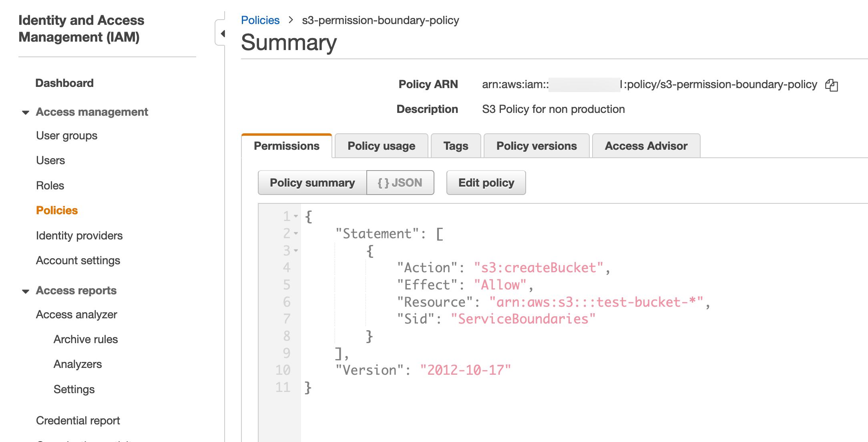Switch to JSON view
The width and height of the screenshot is (868, 442).
pyautogui.click(x=400, y=183)
